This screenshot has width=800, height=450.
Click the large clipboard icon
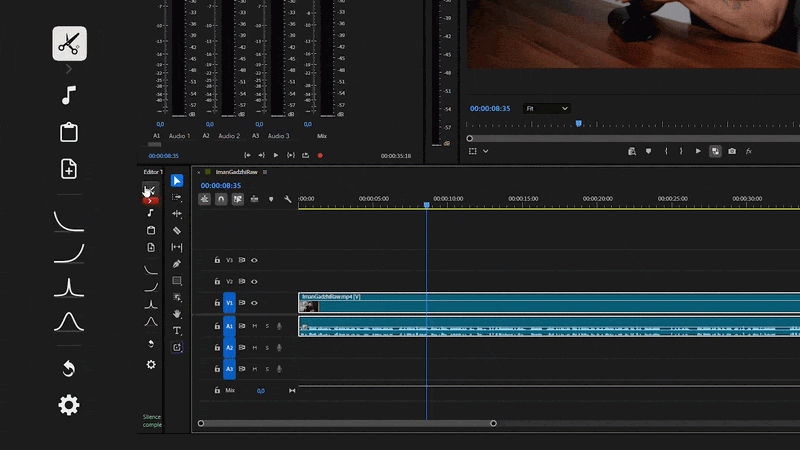69,132
